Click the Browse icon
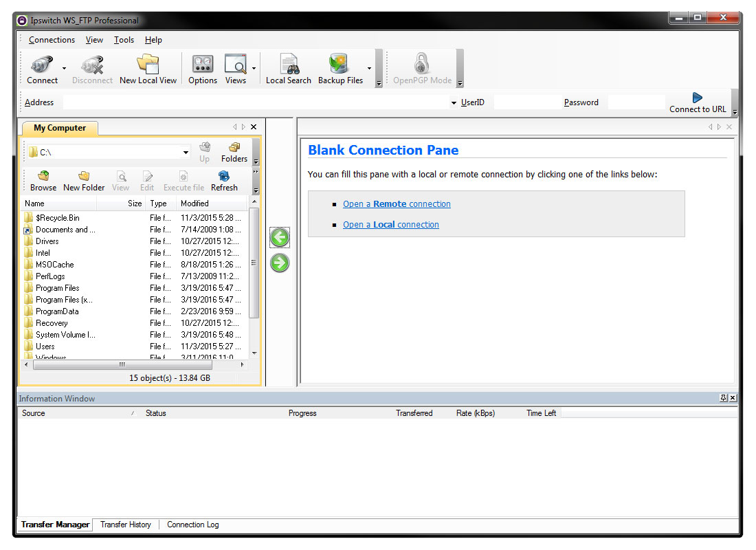Screen dimensions: 756x550 tap(43, 181)
